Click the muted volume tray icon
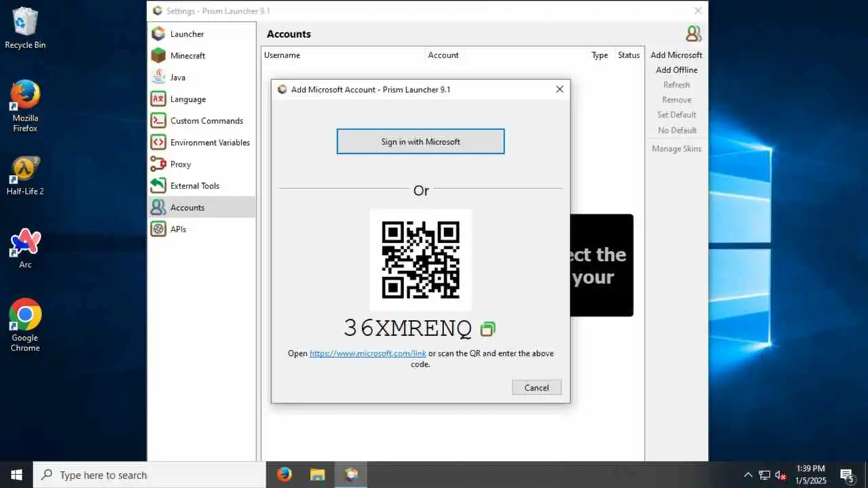This screenshot has width=868, height=488. pos(781,475)
